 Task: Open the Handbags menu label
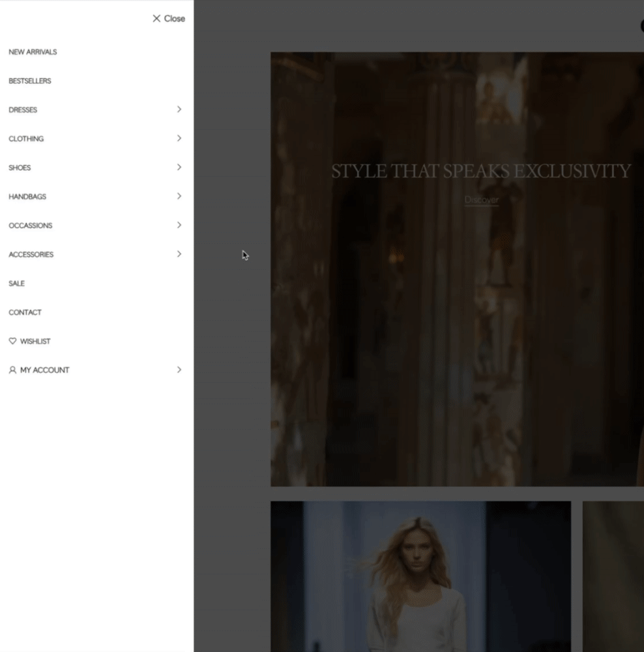[27, 197]
